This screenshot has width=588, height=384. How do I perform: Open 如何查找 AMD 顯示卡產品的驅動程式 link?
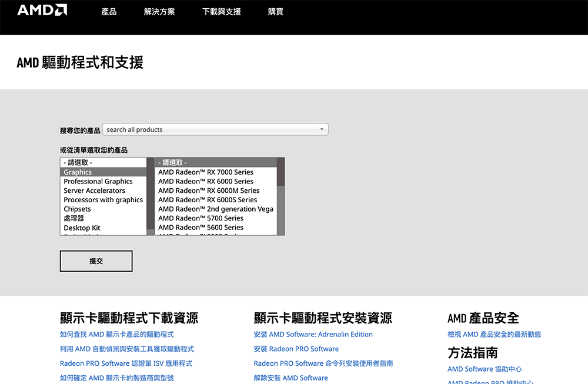click(116, 335)
